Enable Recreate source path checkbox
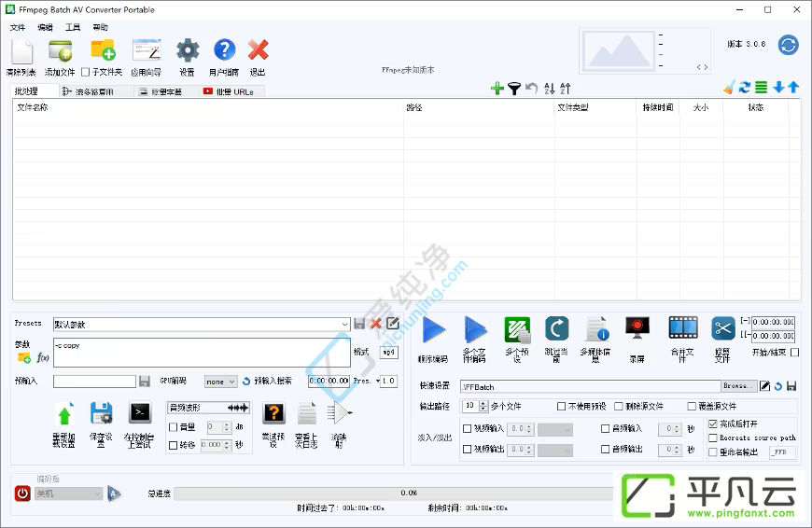 pyautogui.click(x=713, y=438)
